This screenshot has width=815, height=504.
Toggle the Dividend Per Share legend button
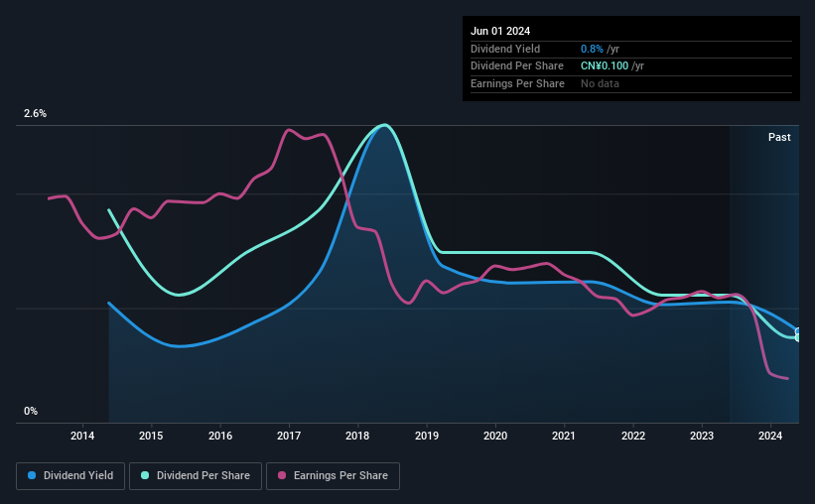point(196,476)
